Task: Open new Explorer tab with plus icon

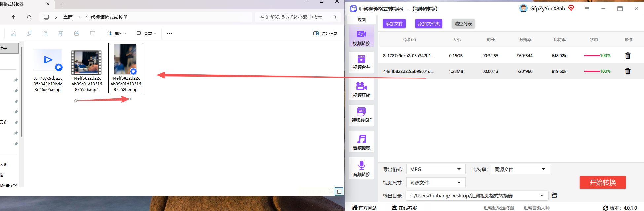Action: [62, 4]
